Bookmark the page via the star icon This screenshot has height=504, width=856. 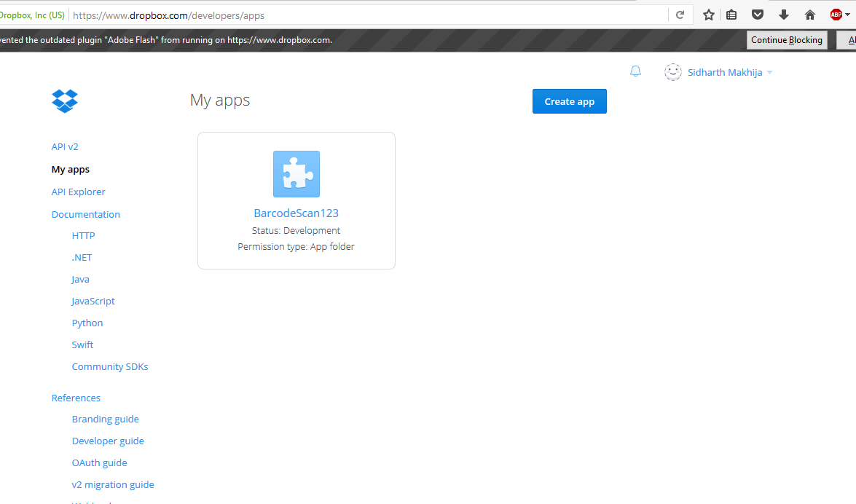pos(708,14)
